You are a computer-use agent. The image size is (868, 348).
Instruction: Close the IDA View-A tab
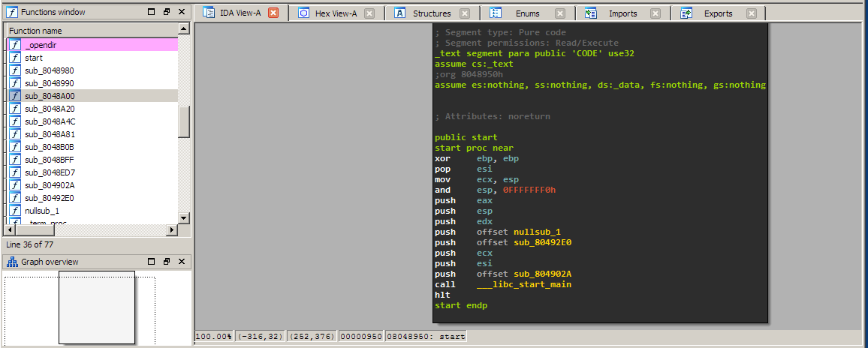(x=273, y=13)
